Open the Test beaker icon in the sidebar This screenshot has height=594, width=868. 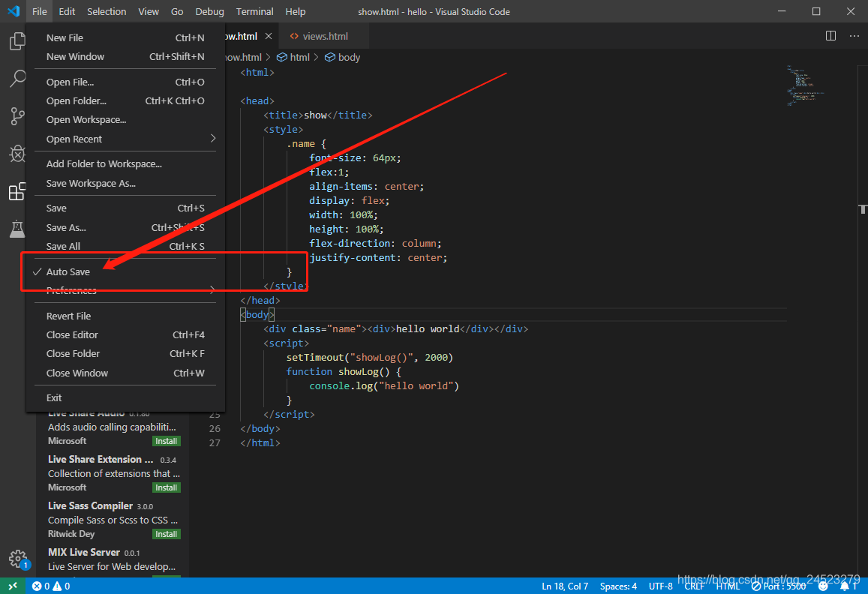tap(17, 229)
